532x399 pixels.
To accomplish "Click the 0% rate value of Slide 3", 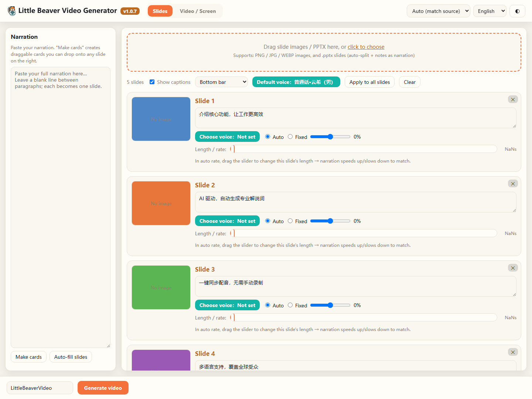I will [357, 305].
